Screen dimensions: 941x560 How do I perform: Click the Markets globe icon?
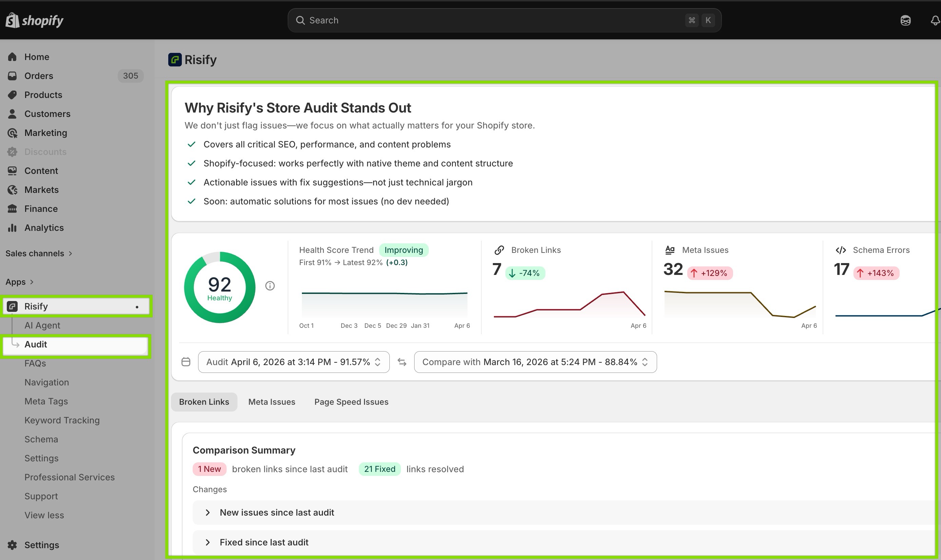click(13, 190)
